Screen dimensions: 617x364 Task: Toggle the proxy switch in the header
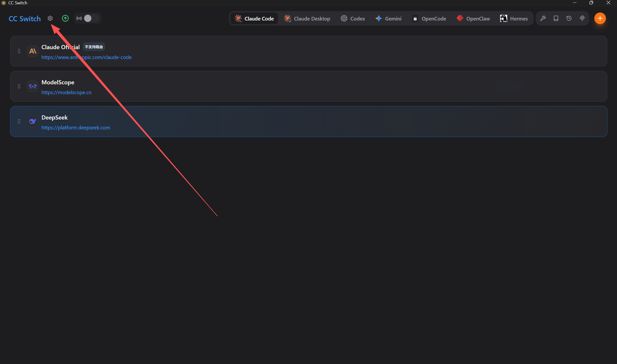coord(91,18)
